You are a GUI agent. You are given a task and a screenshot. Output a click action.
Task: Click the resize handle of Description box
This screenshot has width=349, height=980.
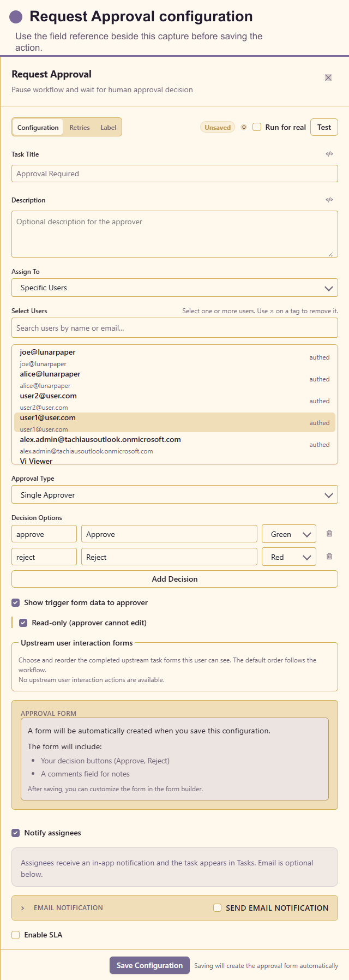pos(330,254)
